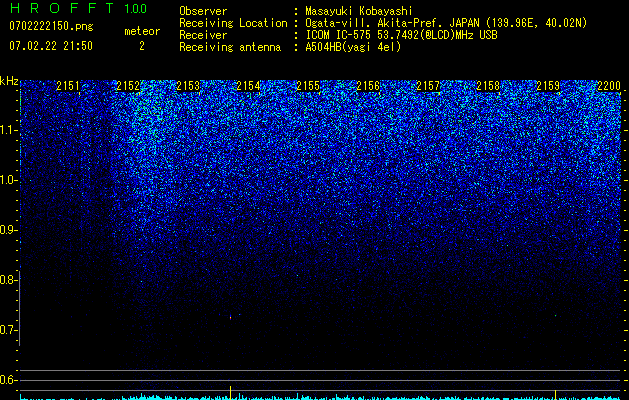This screenshot has height=400, width=629.
Task: Click the 0.9 kHz axis label
Action: tap(9, 230)
